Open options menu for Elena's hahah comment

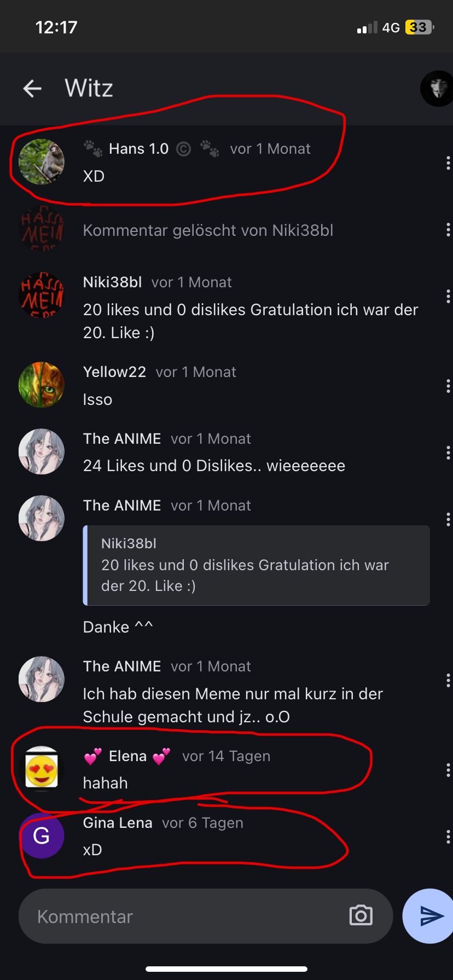[x=448, y=770]
